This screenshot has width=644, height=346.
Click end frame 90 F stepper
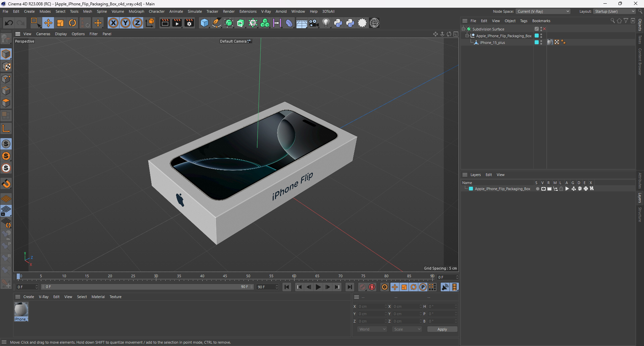(x=277, y=287)
